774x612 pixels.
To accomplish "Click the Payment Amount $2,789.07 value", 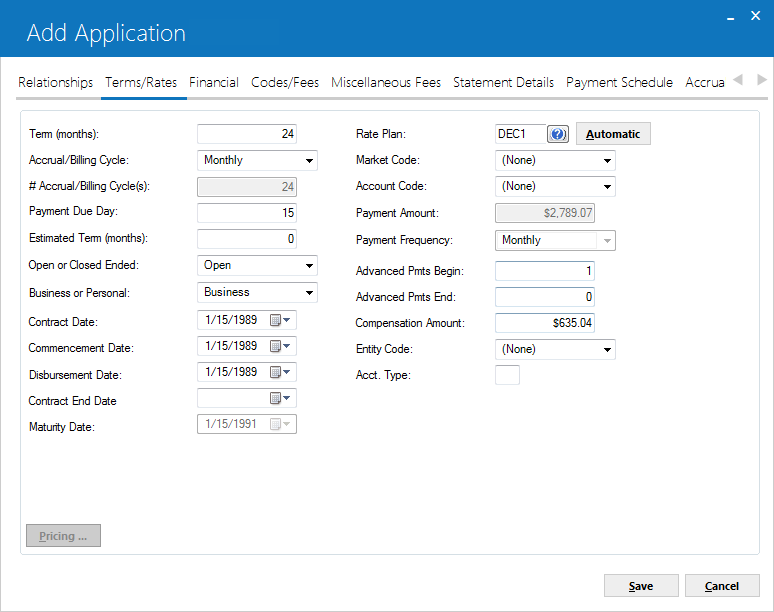I will click(x=568, y=213).
